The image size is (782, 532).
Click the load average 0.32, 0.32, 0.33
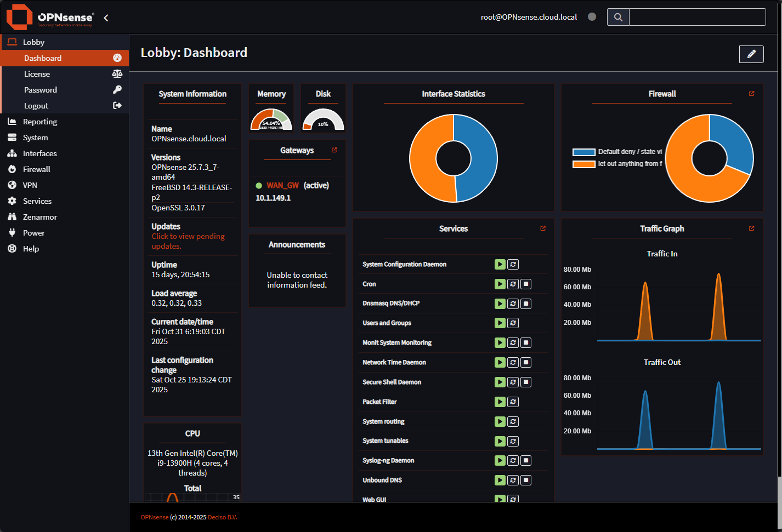click(177, 303)
